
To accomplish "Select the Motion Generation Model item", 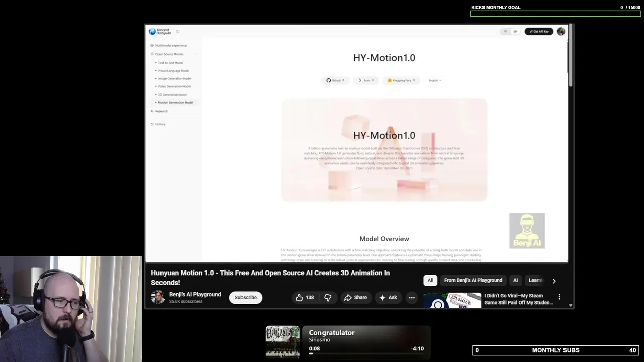I will click(x=175, y=102).
